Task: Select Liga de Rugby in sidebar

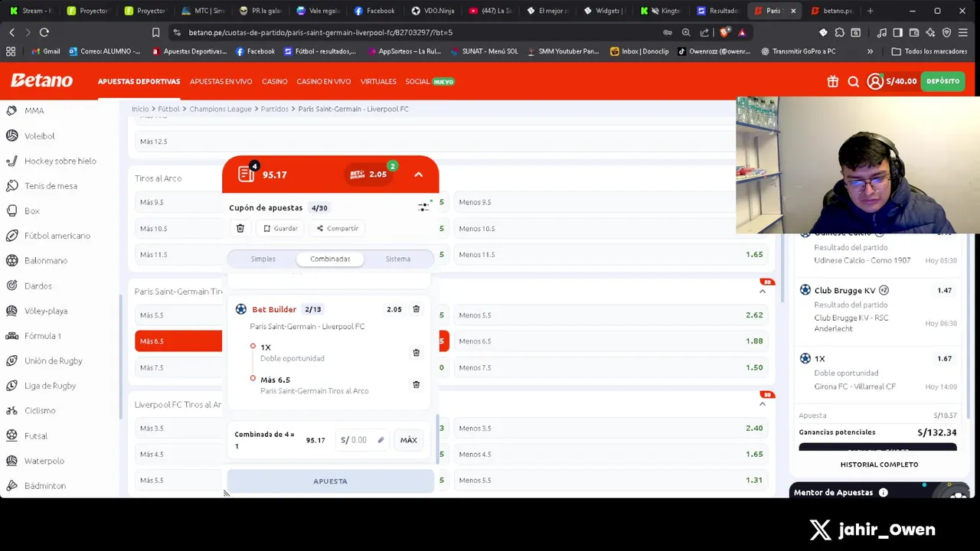Action: (50, 386)
